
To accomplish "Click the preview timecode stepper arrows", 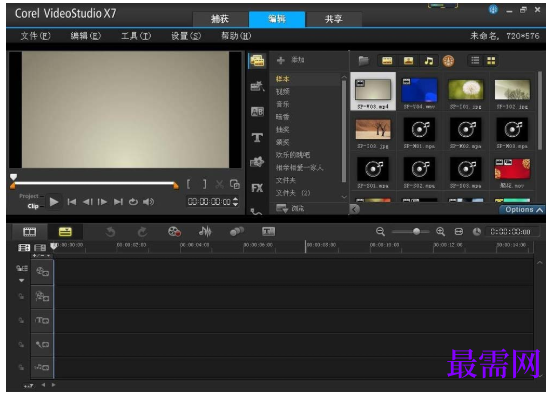I will point(235,202).
